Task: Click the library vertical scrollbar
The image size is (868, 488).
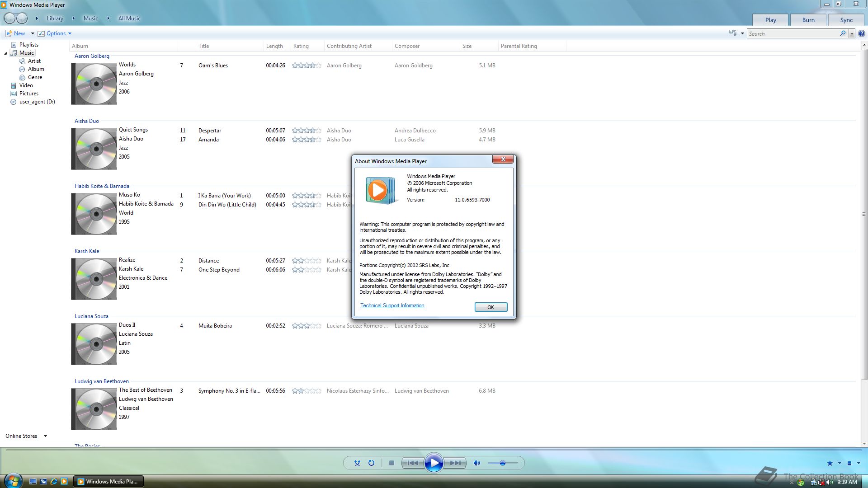Action: [864, 214]
